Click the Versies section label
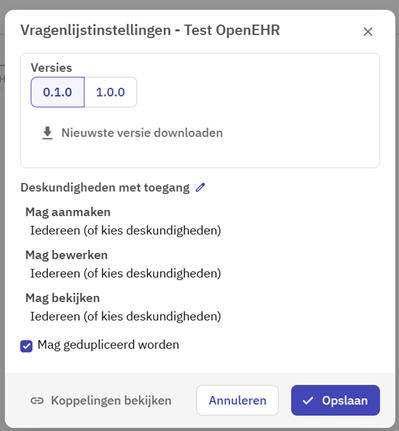 (51, 68)
